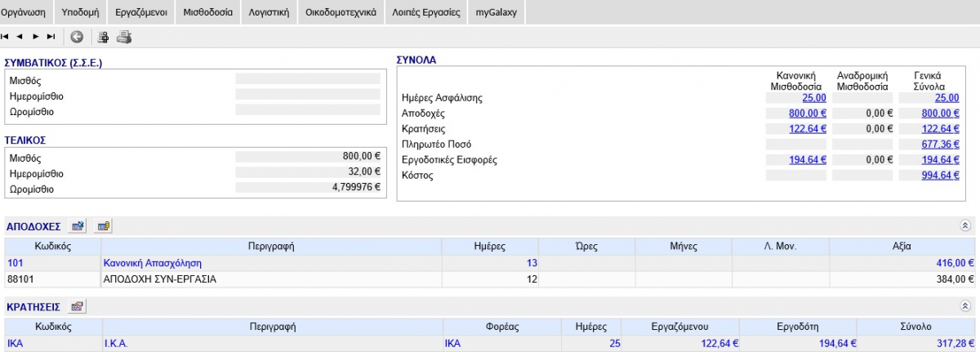Click the ΣΥΜΒΑΤΙΚΟΣ Ημερομίσθιο field

308,95
